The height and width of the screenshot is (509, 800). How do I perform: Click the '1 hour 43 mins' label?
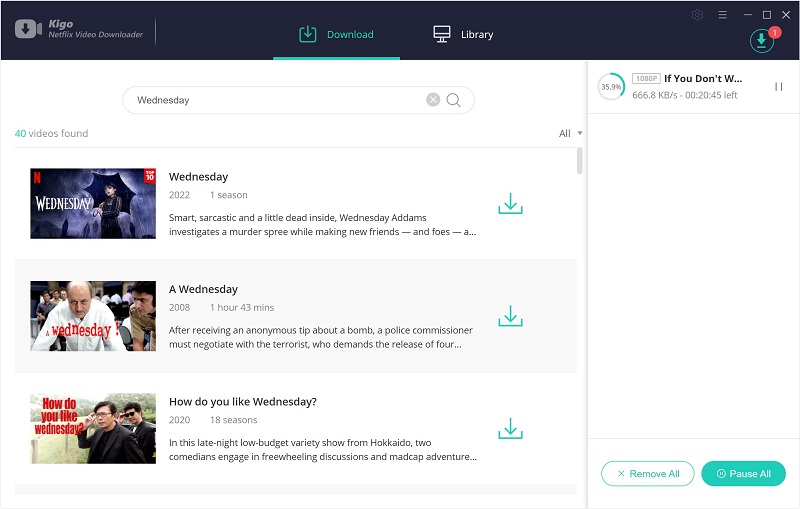click(x=242, y=308)
